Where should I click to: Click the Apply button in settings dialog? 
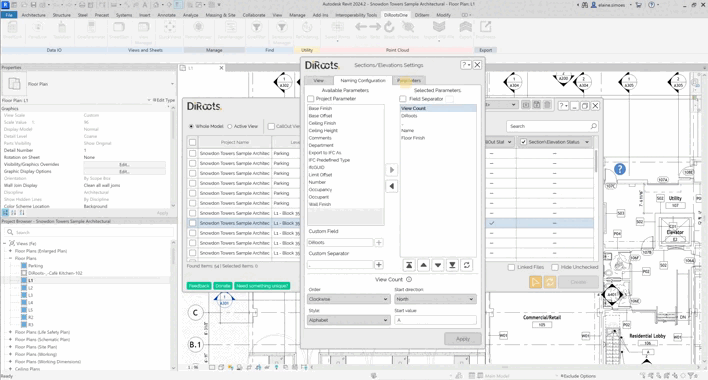point(462,338)
